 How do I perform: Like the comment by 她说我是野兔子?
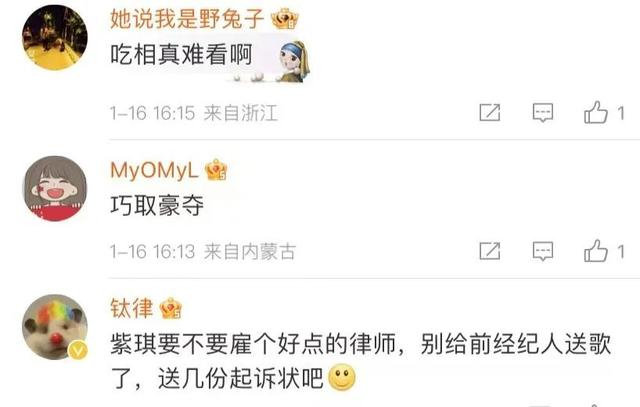[596, 112]
